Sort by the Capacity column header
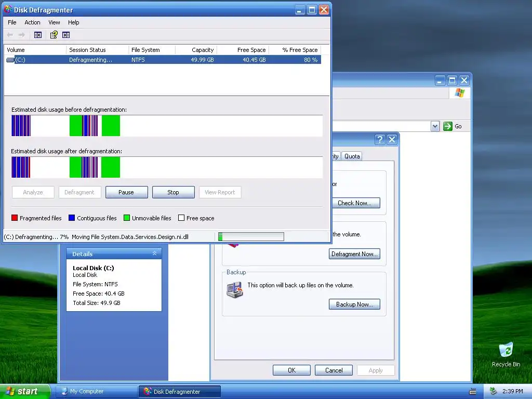Image resolution: width=532 pixels, height=399 pixels. 196,50
